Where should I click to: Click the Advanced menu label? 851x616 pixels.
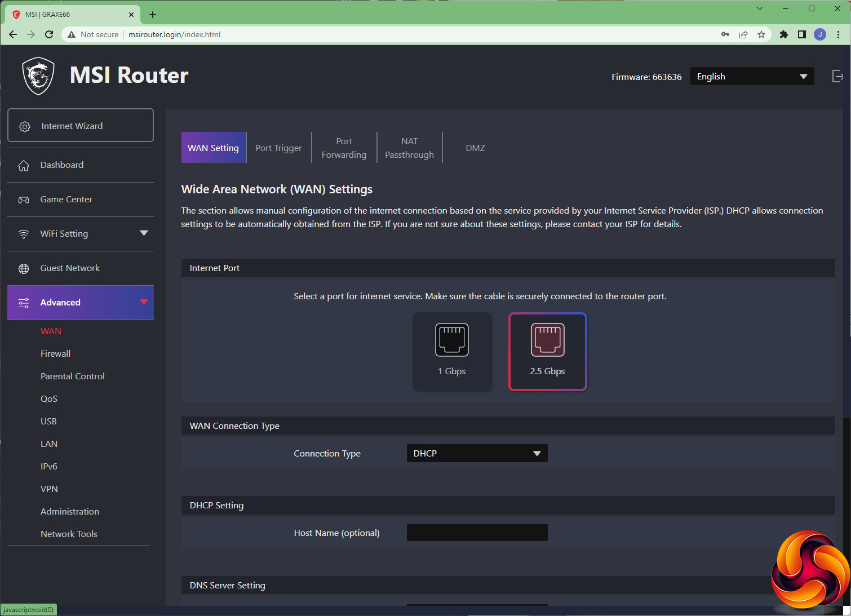click(x=60, y=303)
